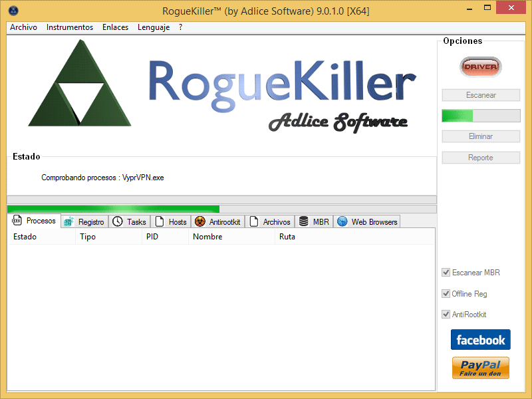Screen dimensions: 532x399
Task: Switch to the MBR tab
Action: [x=314, y=222]
